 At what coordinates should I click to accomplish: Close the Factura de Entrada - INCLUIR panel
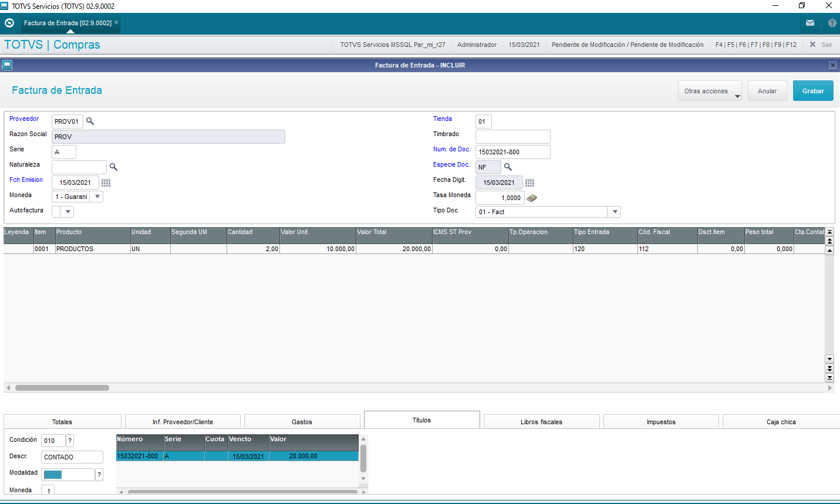tap(832, 65)
